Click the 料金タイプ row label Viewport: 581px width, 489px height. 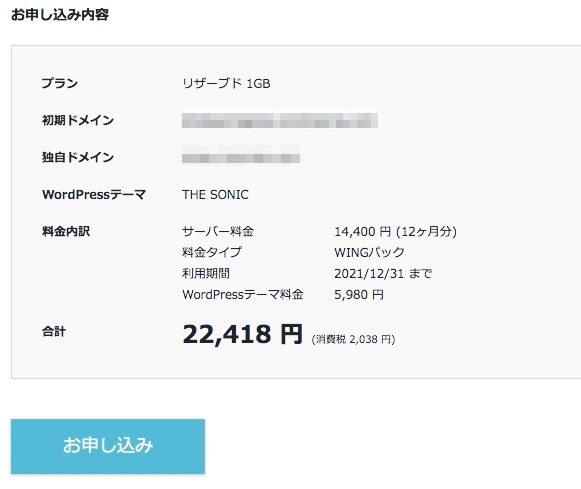point(212,252)
